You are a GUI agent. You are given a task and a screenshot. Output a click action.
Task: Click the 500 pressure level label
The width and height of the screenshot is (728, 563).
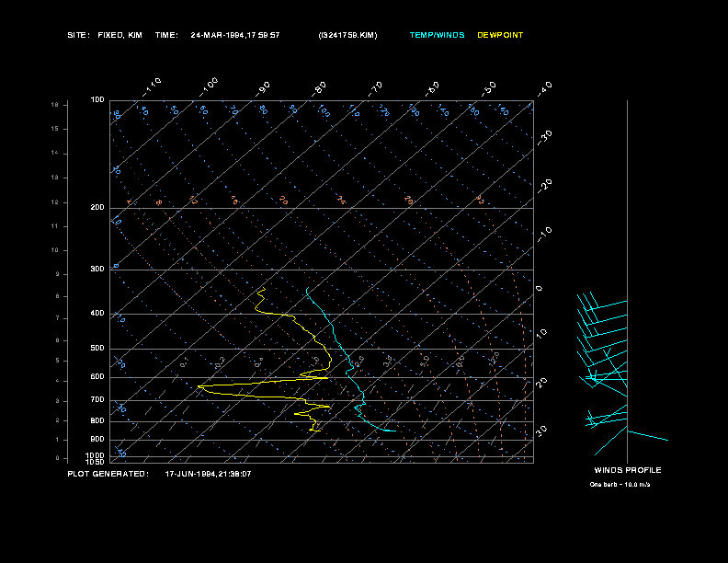click(x=97, y=349)
